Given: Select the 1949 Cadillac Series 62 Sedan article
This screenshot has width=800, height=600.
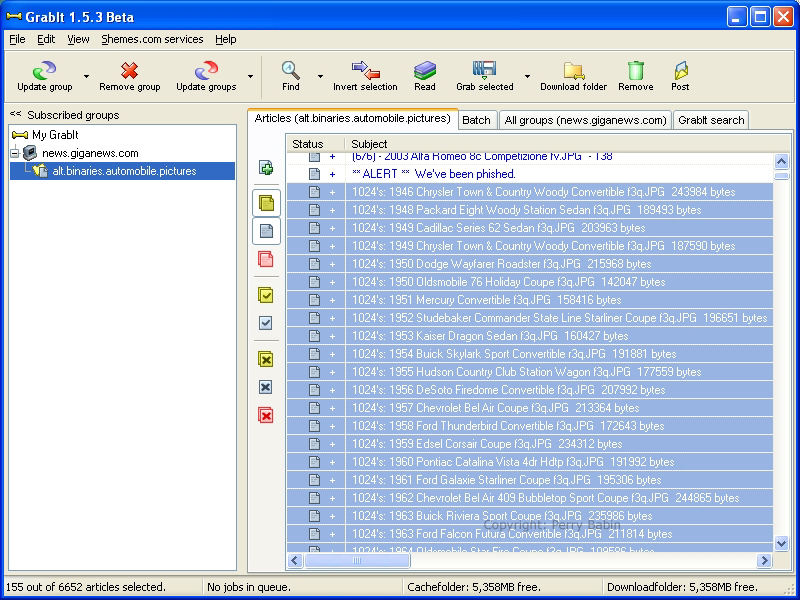Looking at the screenshot, I should [x=530, y=228].
